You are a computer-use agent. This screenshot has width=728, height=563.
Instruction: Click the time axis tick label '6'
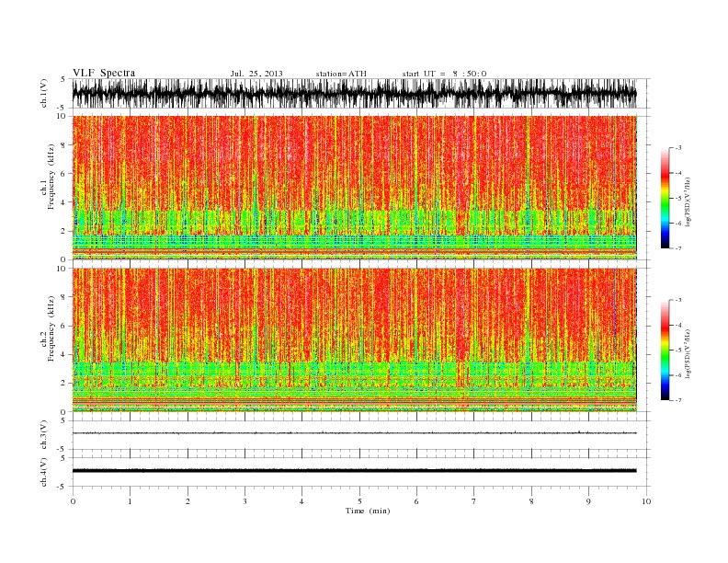416,501
